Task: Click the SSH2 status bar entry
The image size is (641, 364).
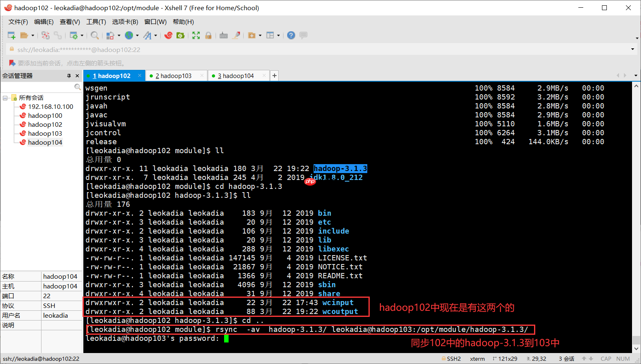Action: click(x=451, y=359)
